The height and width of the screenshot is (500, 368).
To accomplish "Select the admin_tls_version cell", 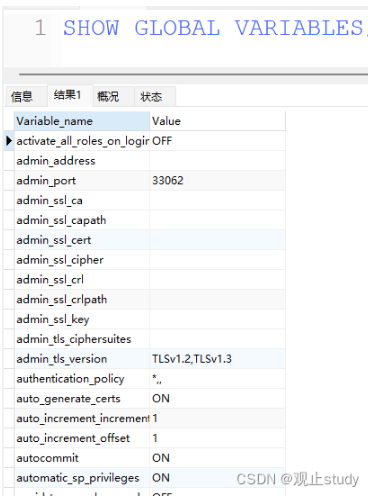I will (x=82, y=359).
